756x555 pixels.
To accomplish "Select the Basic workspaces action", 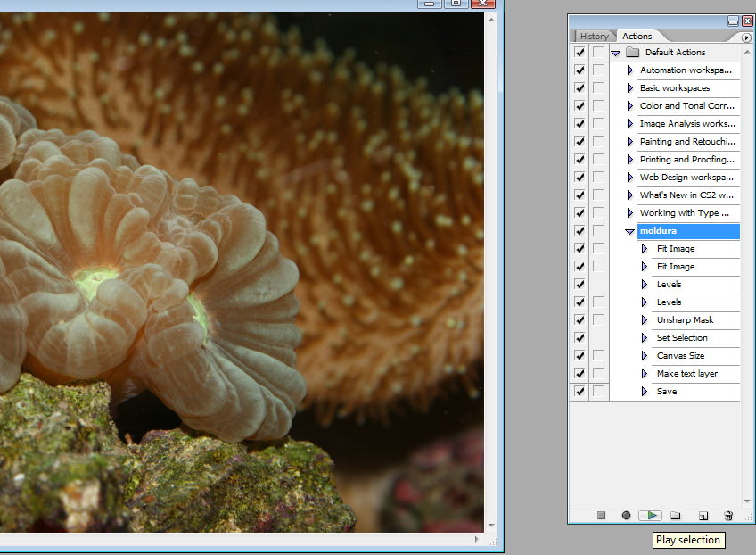I will (675, 88).
